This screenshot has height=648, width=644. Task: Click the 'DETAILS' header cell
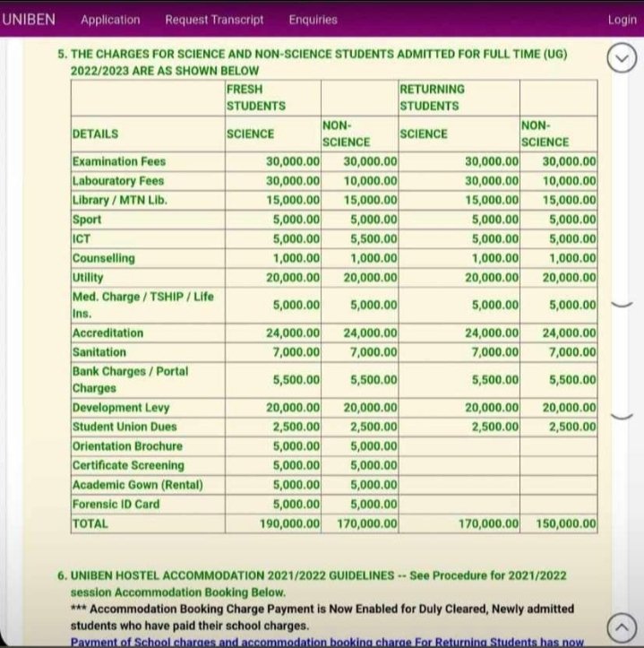tap(96, 134)
